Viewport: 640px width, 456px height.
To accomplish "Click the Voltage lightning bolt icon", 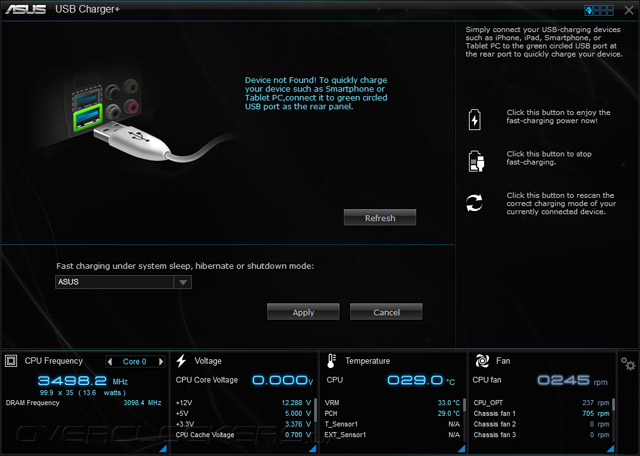I will [181, 361].
